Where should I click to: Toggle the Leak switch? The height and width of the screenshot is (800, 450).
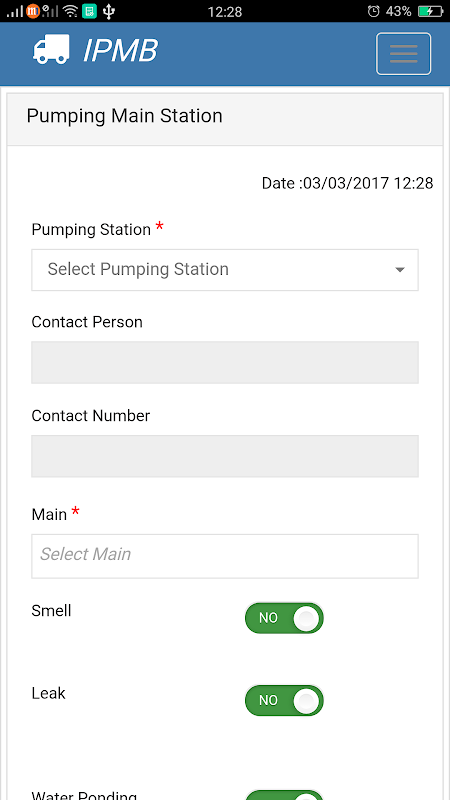284,700
